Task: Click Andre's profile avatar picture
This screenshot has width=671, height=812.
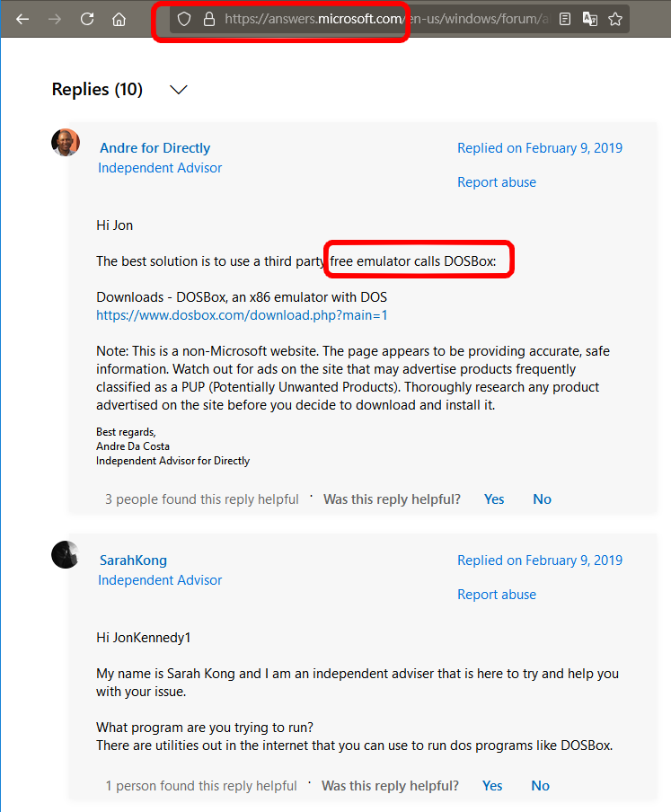Action: click(x=66, y=143)
